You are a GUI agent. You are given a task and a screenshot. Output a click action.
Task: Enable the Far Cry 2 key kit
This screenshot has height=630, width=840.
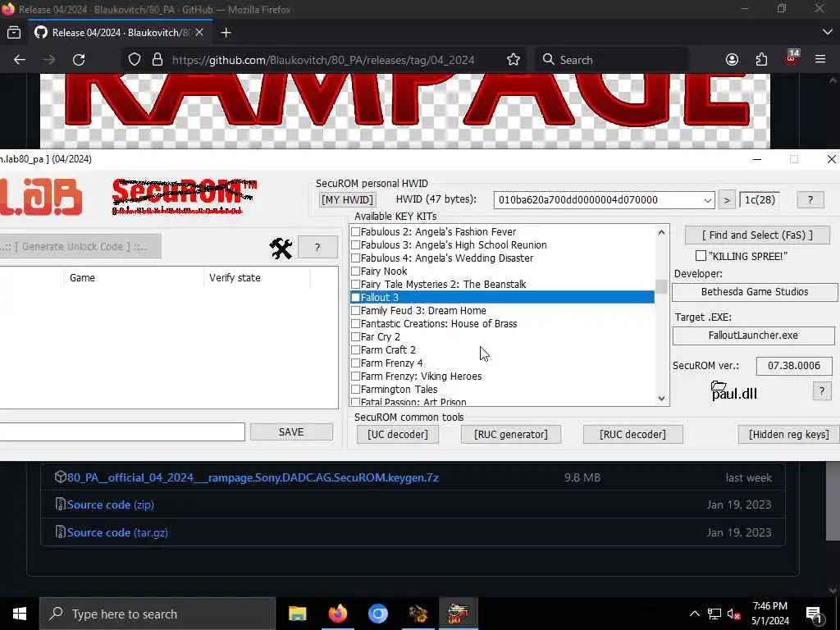coord(355,337)
